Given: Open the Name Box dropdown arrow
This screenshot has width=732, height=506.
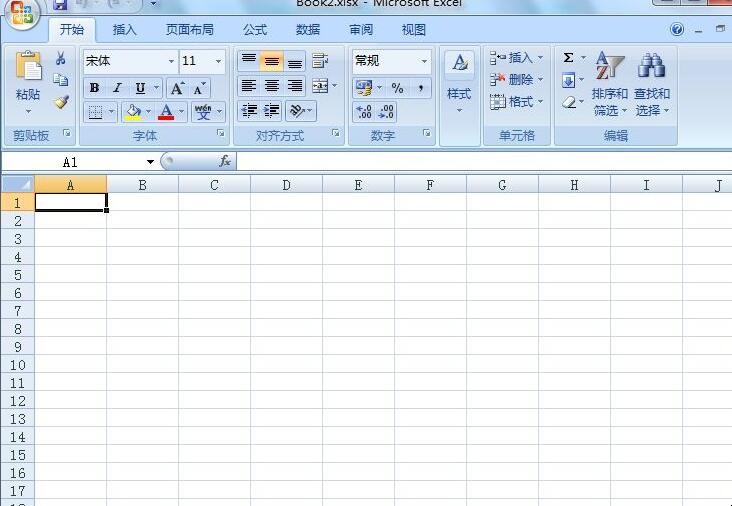Looking at the screenshot, I should coord(150,162).
